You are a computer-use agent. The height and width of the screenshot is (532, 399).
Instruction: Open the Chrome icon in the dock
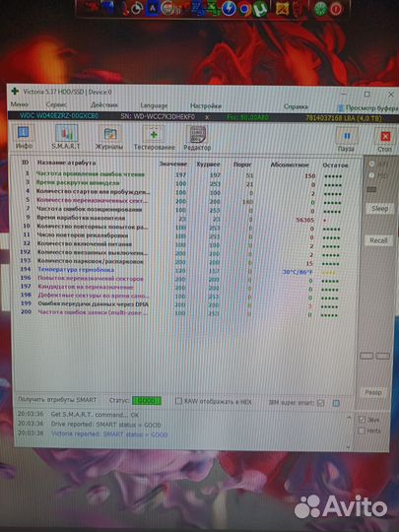click(x=244, y=9)
